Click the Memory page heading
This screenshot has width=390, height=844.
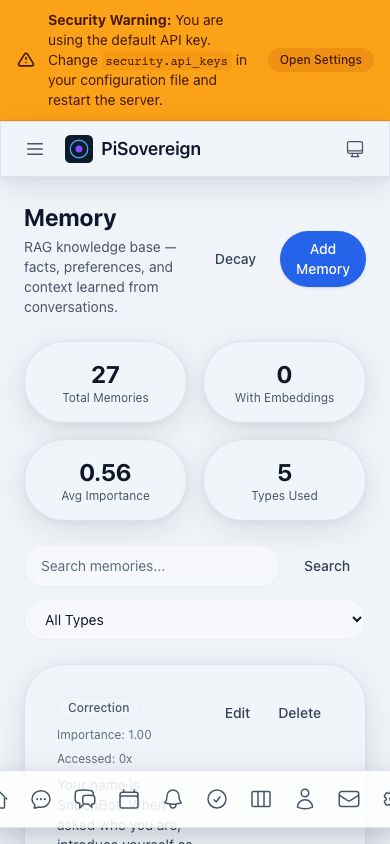coord(70,218)
